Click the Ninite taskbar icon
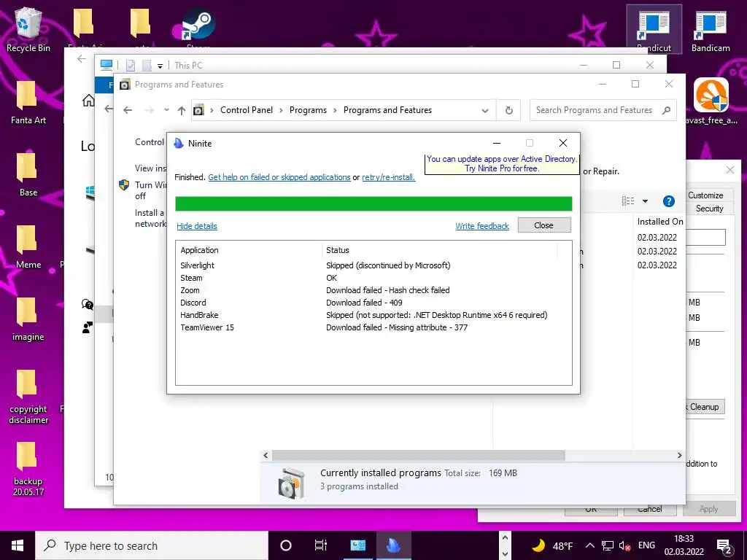 click(393, 545)
